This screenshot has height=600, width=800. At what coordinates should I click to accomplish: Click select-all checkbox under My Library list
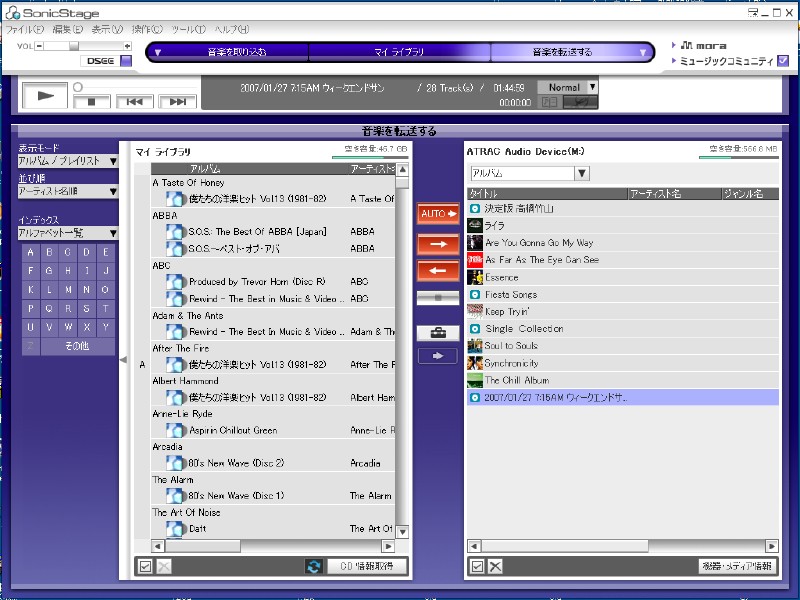pyautogui.click(x=144, y=566)
